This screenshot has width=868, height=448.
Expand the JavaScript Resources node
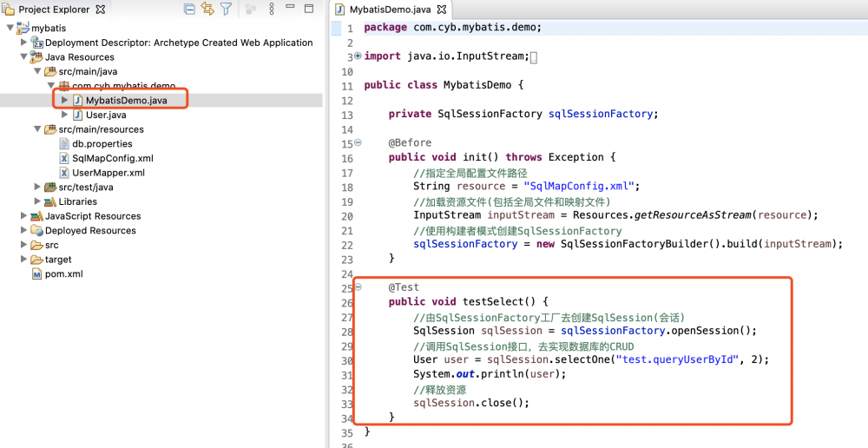(23, 214)
